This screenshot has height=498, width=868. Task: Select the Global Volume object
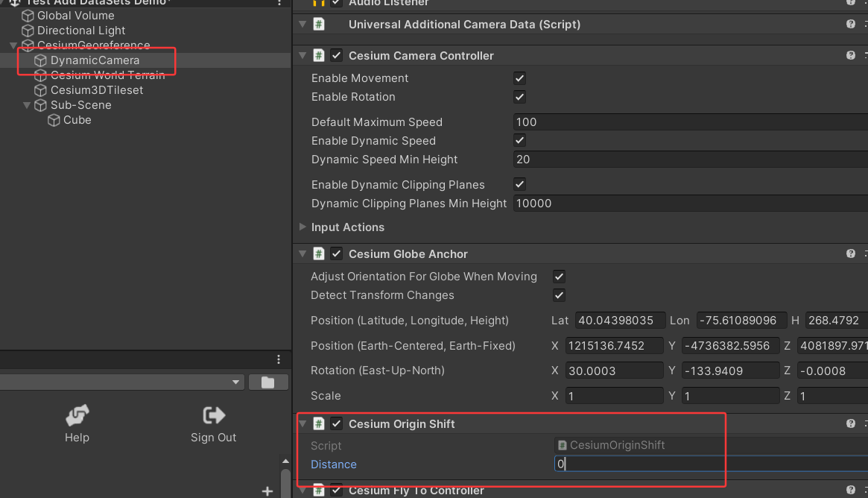tap(75, 16)
